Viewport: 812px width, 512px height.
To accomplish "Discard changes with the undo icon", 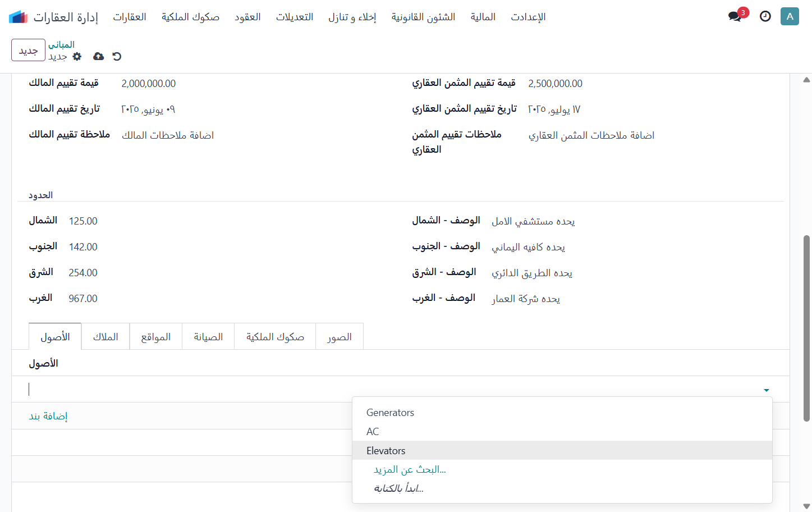I will click(117, 56).
